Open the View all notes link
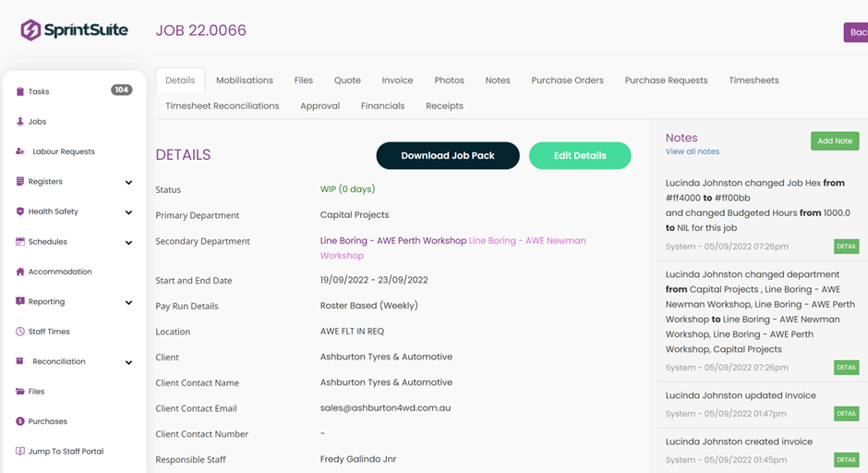The width and height of the screenshot is (868, 473). pos(693,152)
